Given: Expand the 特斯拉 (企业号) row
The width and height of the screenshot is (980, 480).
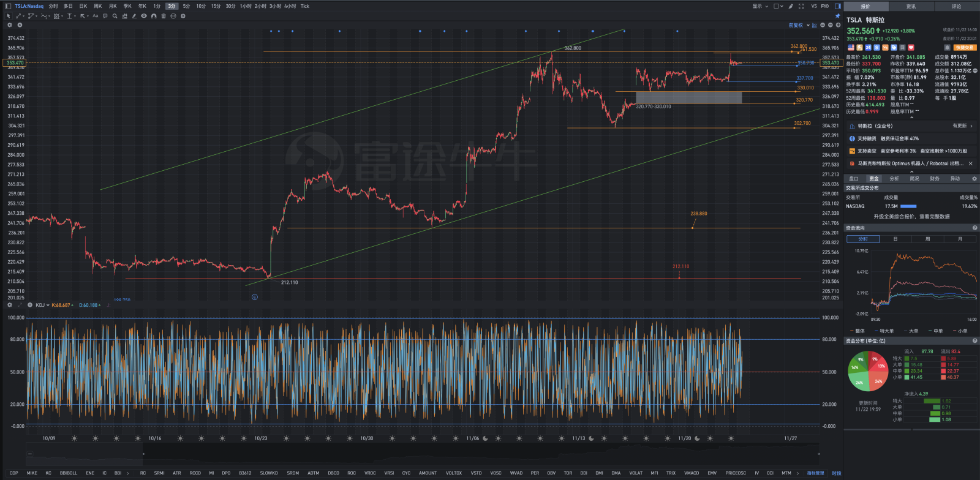Looking at the screenshot, I should coord(911,126).
